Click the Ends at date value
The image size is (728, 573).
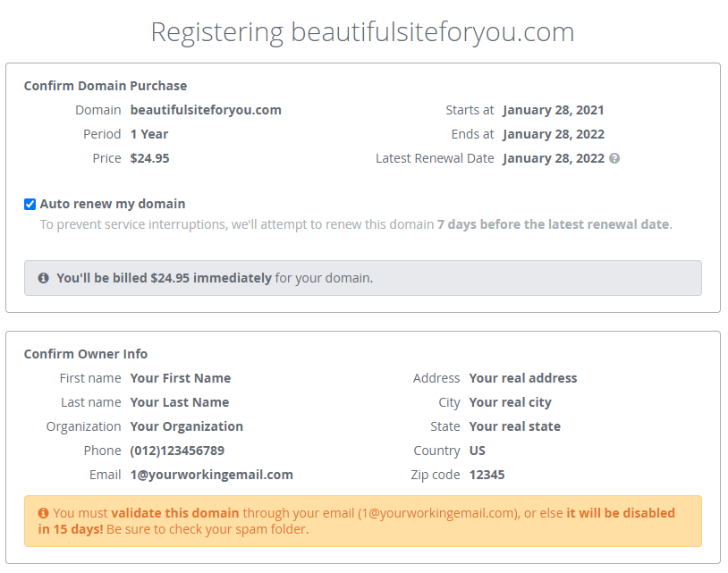click(553, 134)
